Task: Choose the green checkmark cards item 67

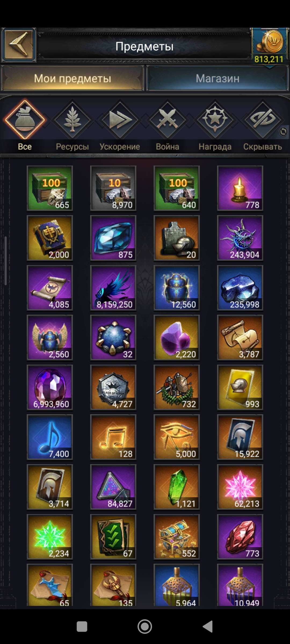Action: [x=113, y=537]
